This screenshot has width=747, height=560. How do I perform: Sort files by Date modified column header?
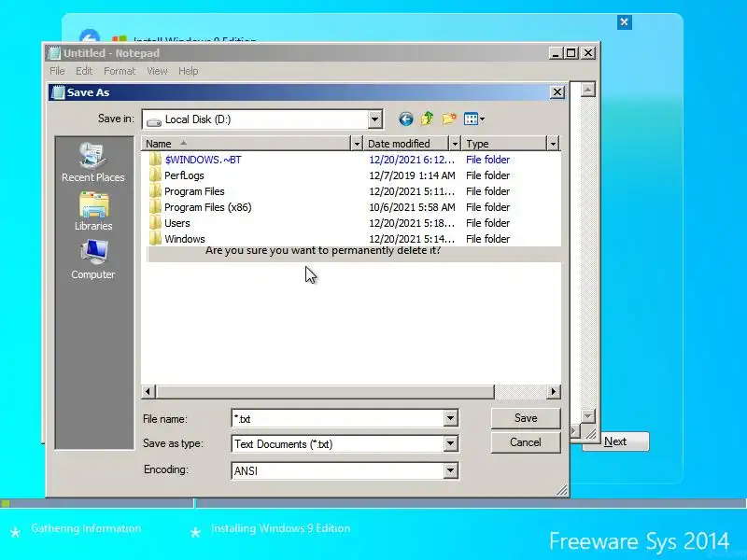coord(406,144)
